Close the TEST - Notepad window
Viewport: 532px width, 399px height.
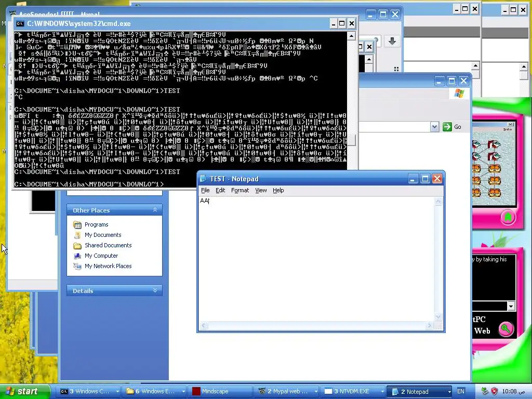pyautogui.click(x=437, y=179)
